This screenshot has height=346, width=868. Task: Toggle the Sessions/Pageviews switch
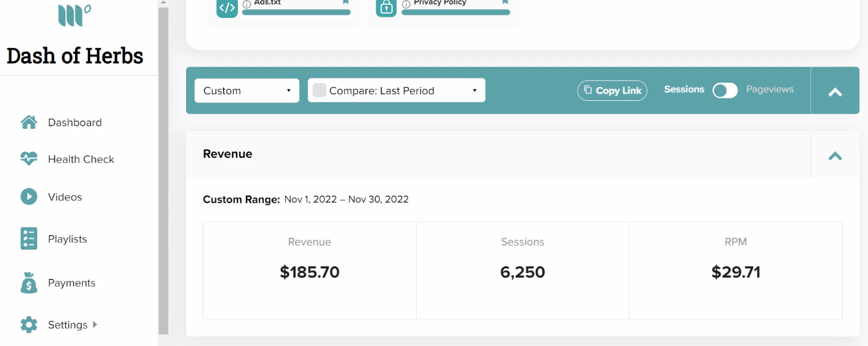click(725, 90)
